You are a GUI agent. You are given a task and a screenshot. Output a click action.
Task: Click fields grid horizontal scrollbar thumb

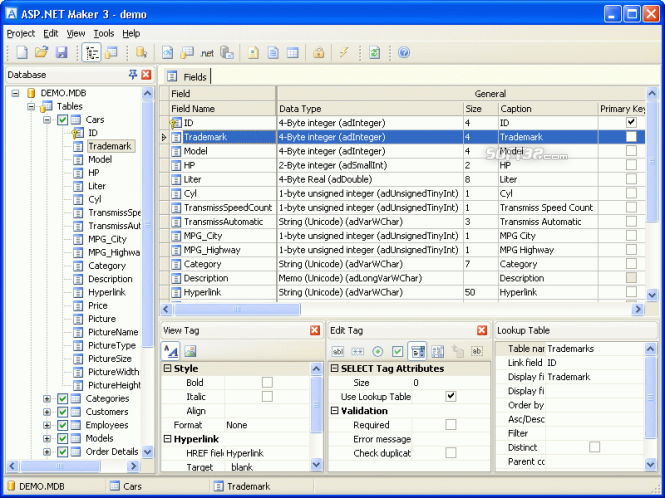[238, 309]
